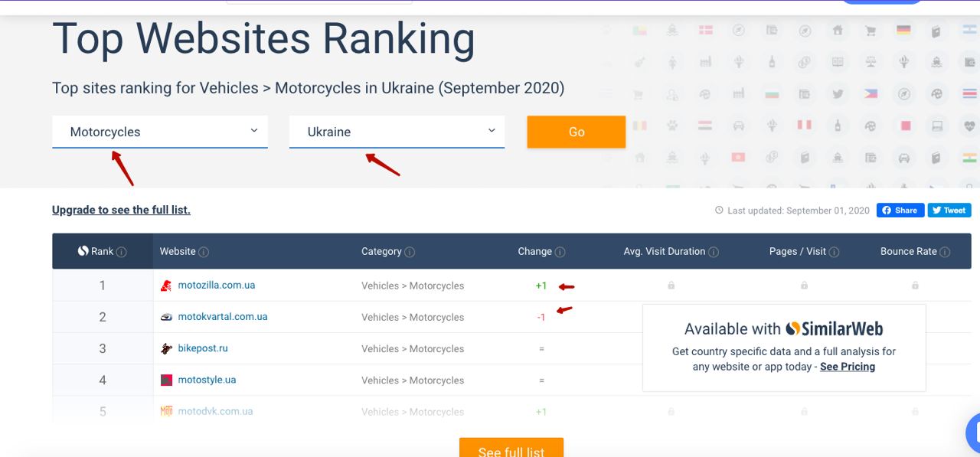Click the info icon next to Avg. Visit Duration
The height and width of the screenshot is (457, 980).
click(714, 252)
